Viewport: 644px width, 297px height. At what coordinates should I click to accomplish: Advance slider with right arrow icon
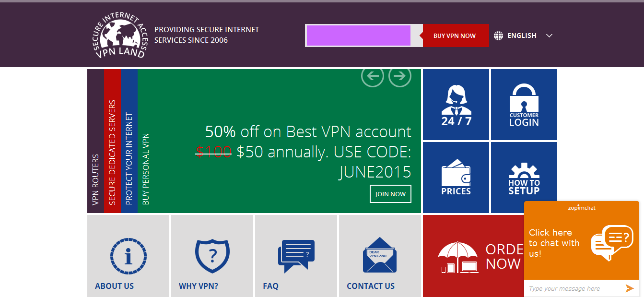(x=400, y=76)
